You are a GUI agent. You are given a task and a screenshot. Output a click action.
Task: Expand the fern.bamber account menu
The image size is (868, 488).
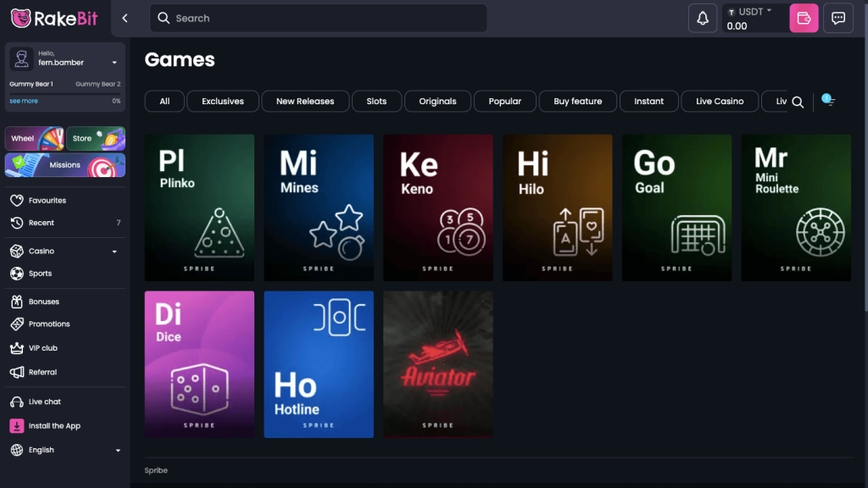click(114, 63)
